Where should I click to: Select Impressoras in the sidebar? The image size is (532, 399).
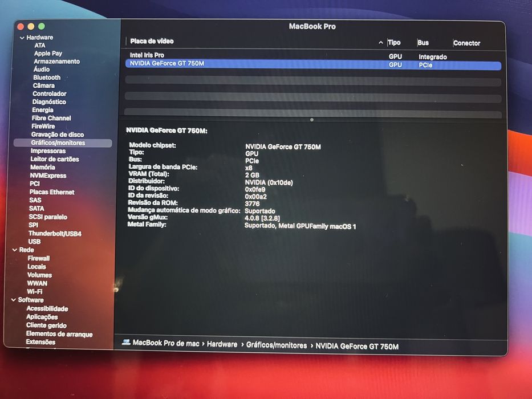48,151
